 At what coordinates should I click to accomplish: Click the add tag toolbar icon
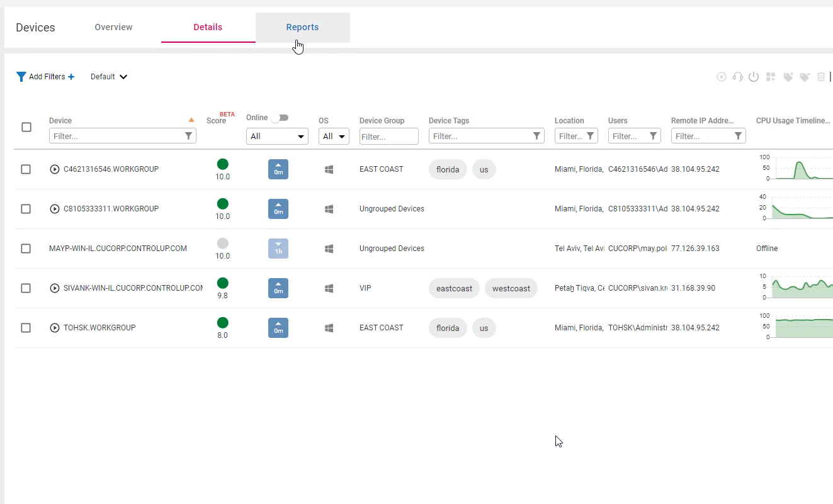click(x=788, y=77)
